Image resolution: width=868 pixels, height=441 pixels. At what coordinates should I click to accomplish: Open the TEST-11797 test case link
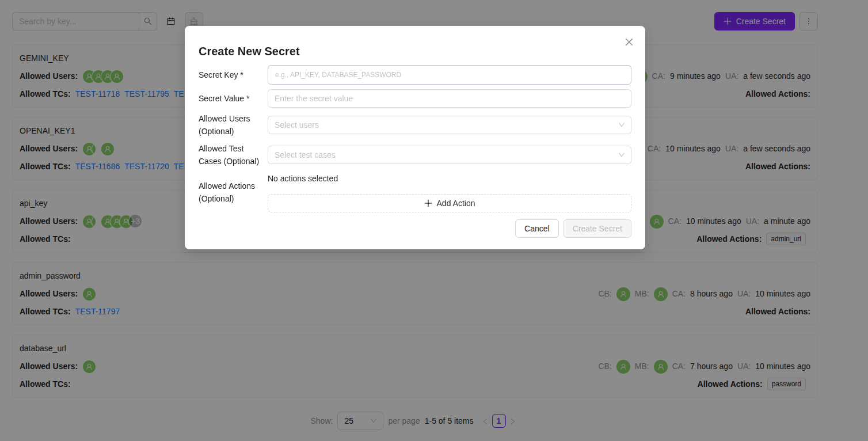click(97, 311)
